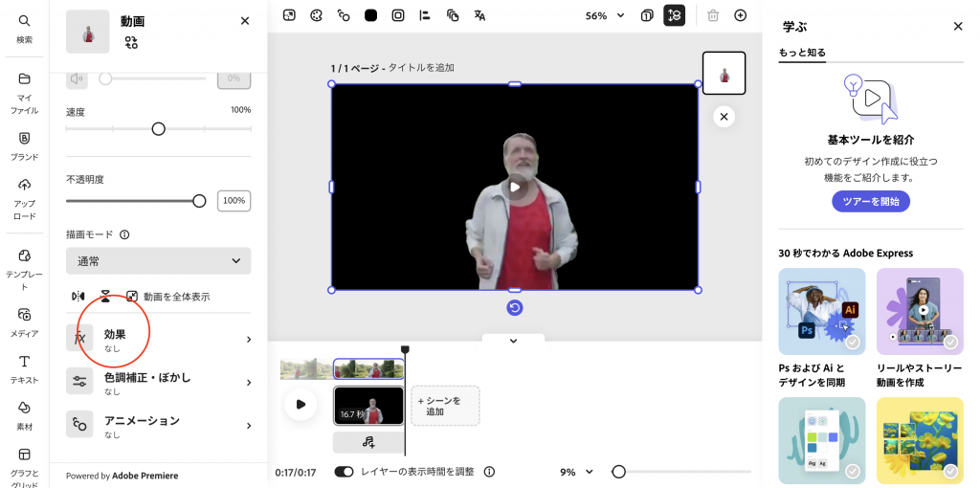Open マイファイル in the sidebar

[x=24, y=94]
